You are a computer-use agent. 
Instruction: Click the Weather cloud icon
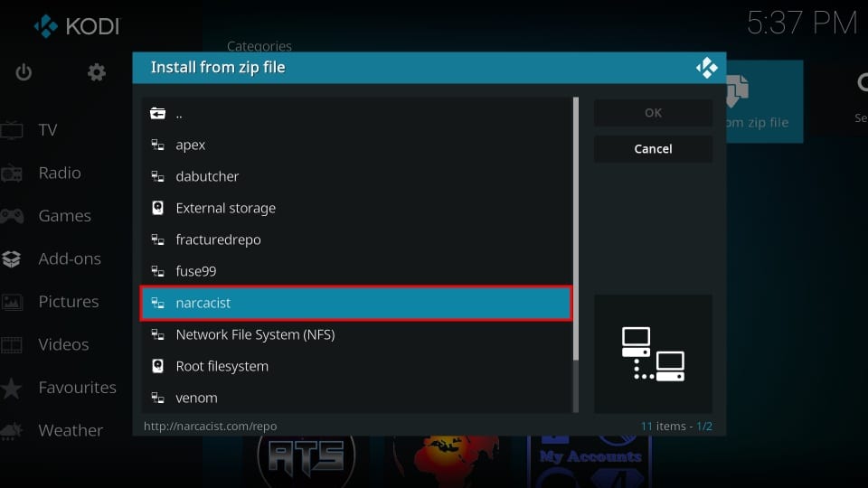[x=12, y=430]
